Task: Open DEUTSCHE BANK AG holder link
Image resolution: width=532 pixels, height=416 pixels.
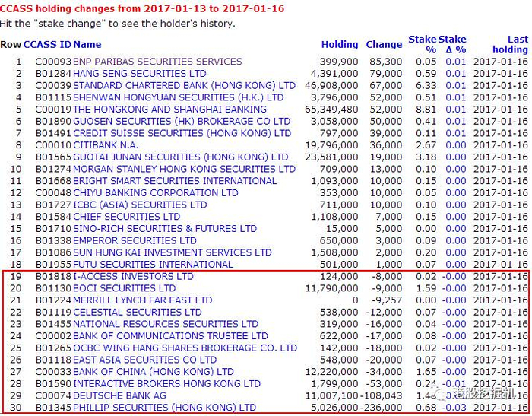Action: [119, 395]
